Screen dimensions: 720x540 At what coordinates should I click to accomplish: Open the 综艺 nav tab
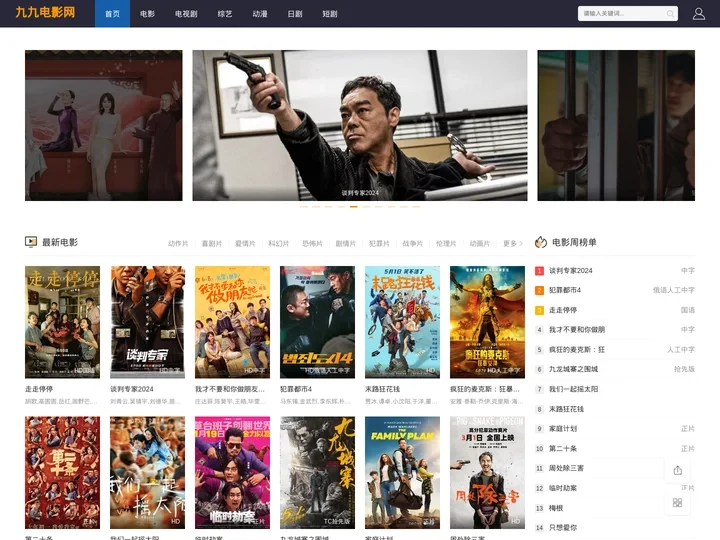[225, 14]
